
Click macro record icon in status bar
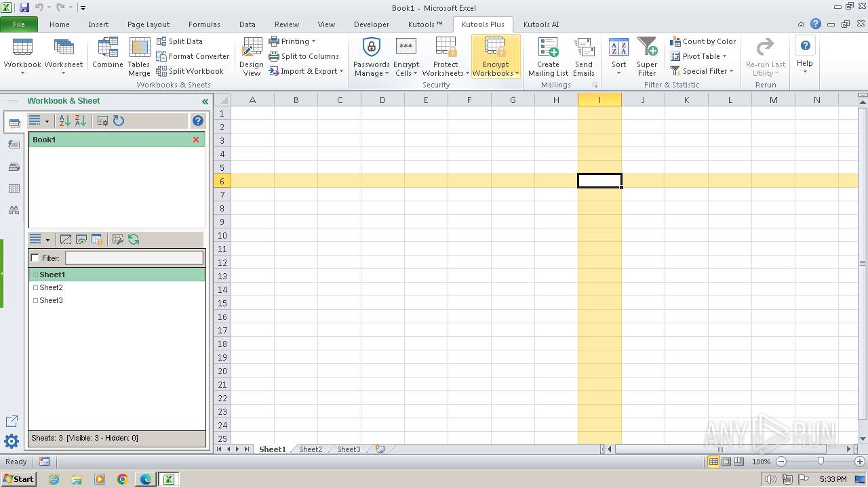[44, 462]
